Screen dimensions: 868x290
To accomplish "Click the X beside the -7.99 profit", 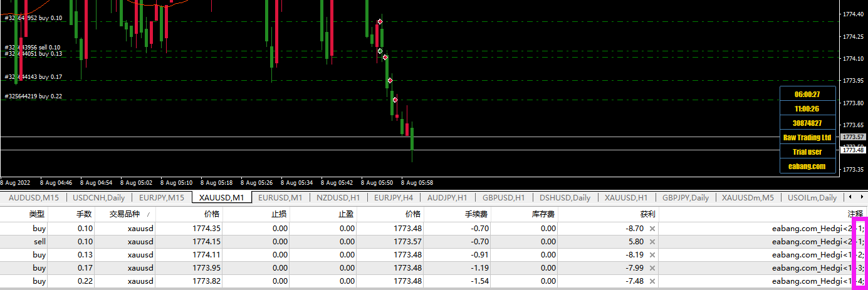I will (x=652, y=268).
